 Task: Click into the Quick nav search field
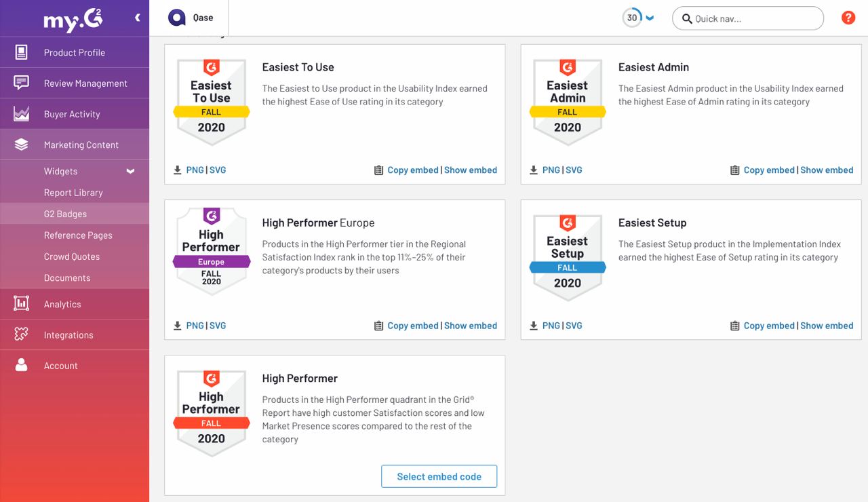click(x=747, y=18)
